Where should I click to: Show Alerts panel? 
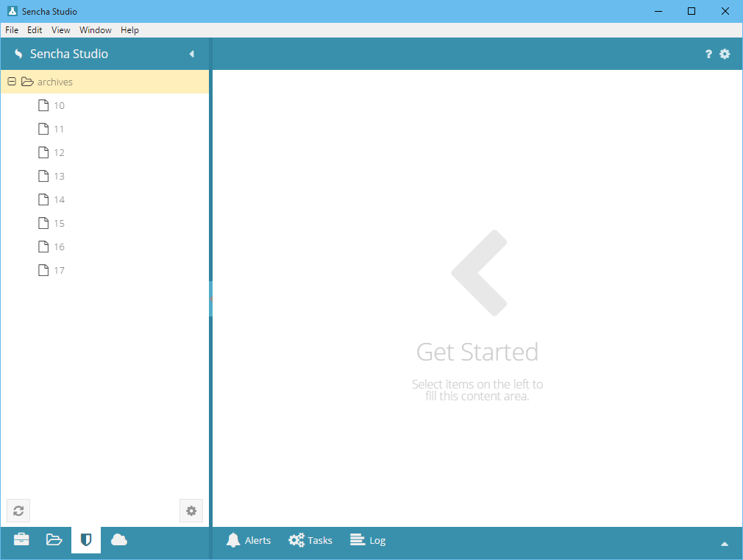[249, 540]
